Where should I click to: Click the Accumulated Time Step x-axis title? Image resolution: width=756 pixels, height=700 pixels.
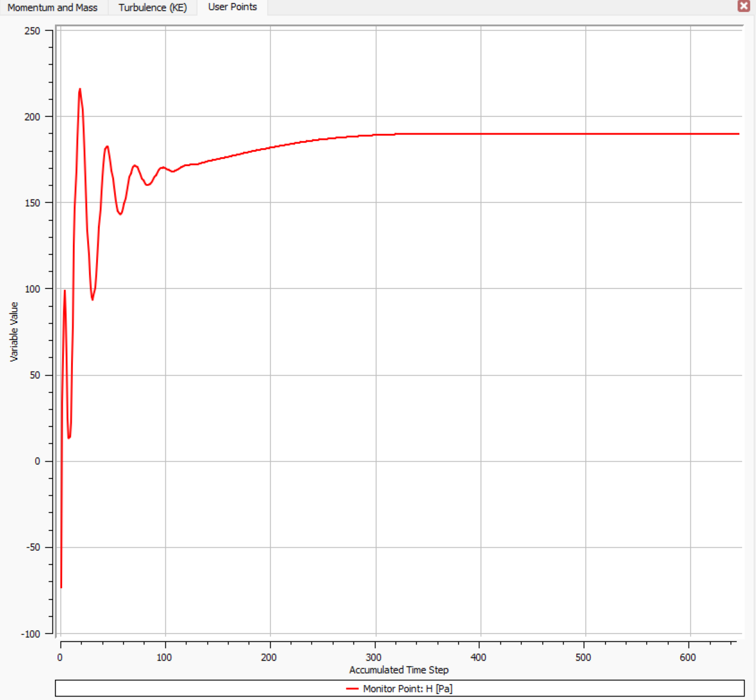pyautogui.click(x=399, y=670)
